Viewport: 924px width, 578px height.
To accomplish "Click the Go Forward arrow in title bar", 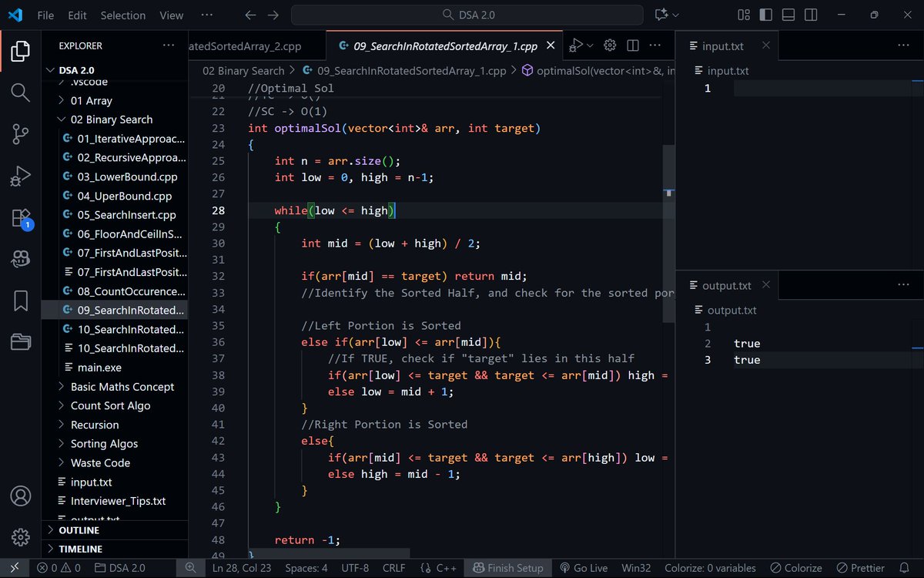I will pos(273,15).
